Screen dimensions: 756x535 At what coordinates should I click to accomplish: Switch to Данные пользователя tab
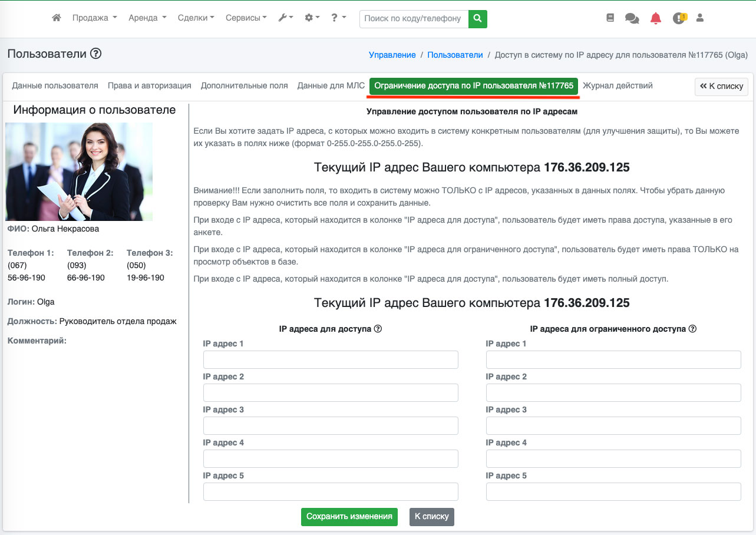tap(55, 86)
